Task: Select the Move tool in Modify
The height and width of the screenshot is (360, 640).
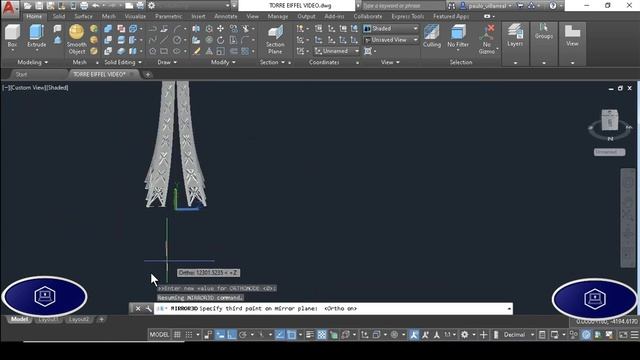Action: pyautogui.click(x=220, y=29)
